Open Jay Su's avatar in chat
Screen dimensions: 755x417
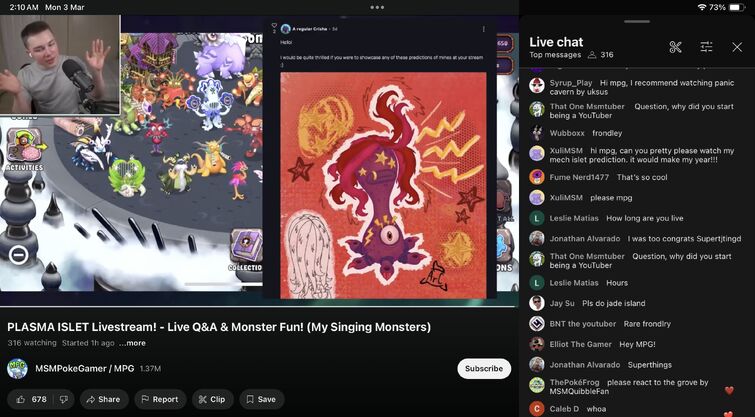[536, 303]
